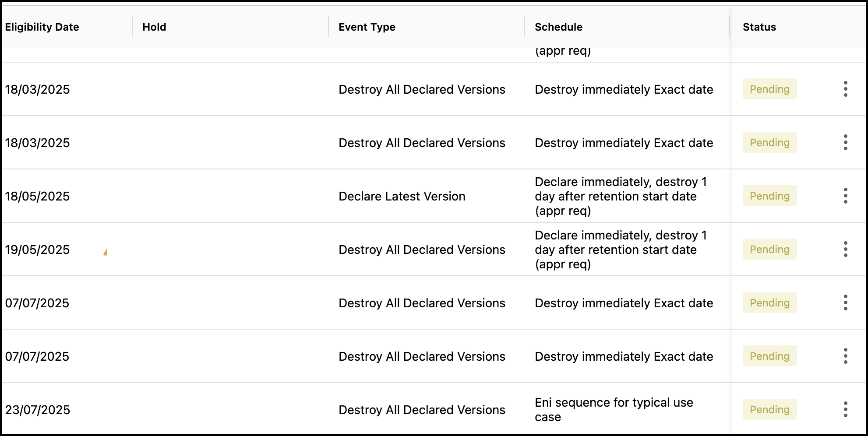This screenshot has height=436, width=868.
Task: Click the Status column header
Action: coord(759,27)
